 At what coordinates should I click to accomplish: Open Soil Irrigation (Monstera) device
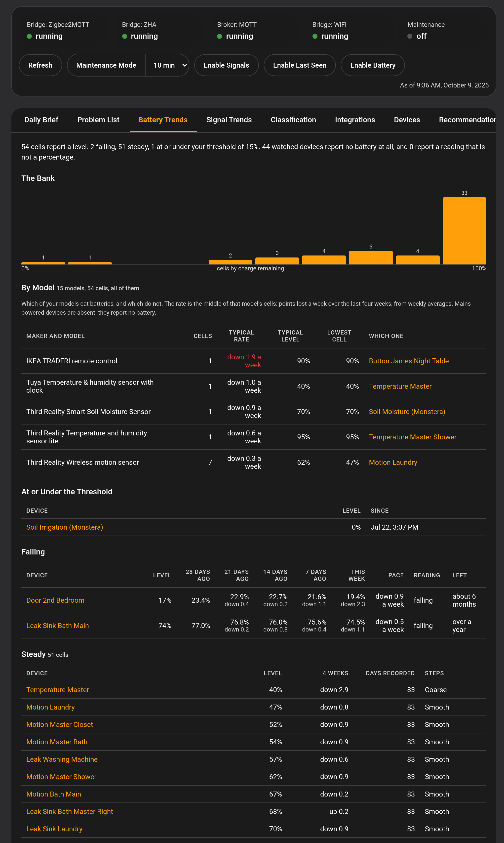click(65, 527)
